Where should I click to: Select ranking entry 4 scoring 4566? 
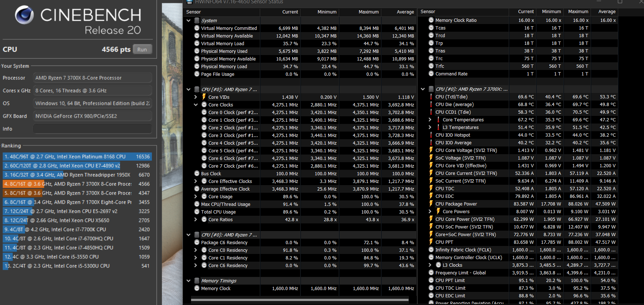(77, 184)
